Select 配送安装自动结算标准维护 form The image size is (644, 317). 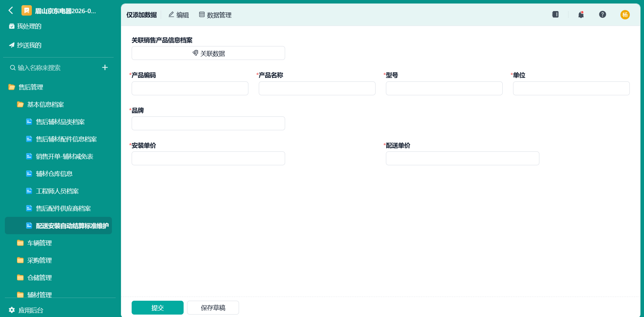click(x=58, y=226)
